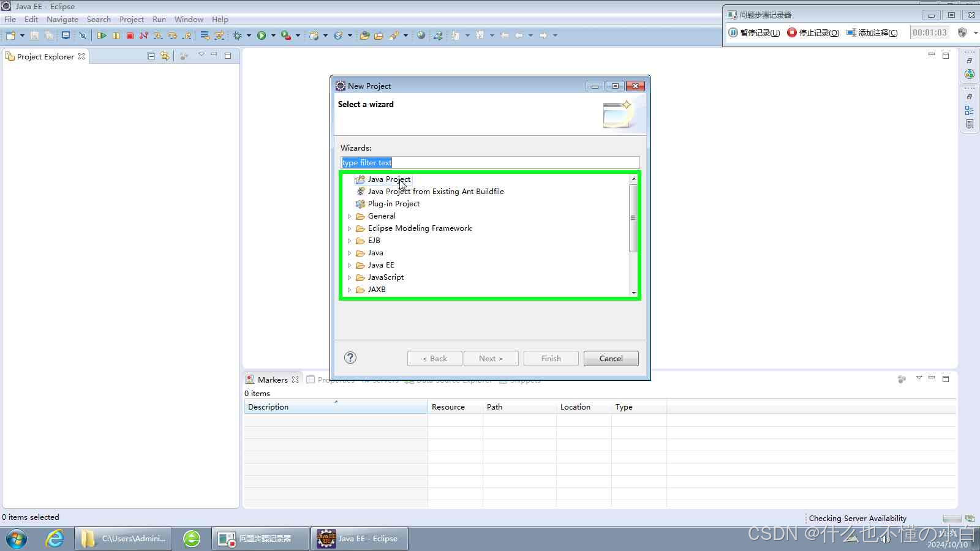Click the 添加注释 add comment button

click(x=872, y=32)
